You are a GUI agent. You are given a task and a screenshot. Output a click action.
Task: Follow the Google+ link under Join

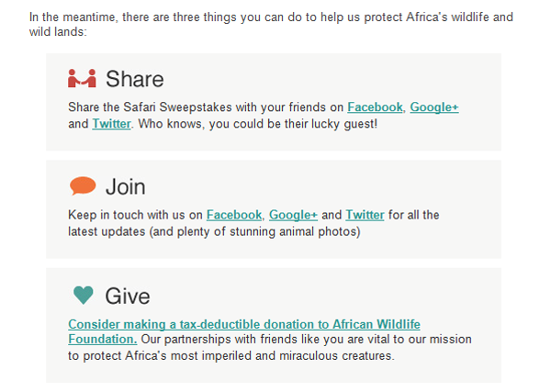click(294, 215)
